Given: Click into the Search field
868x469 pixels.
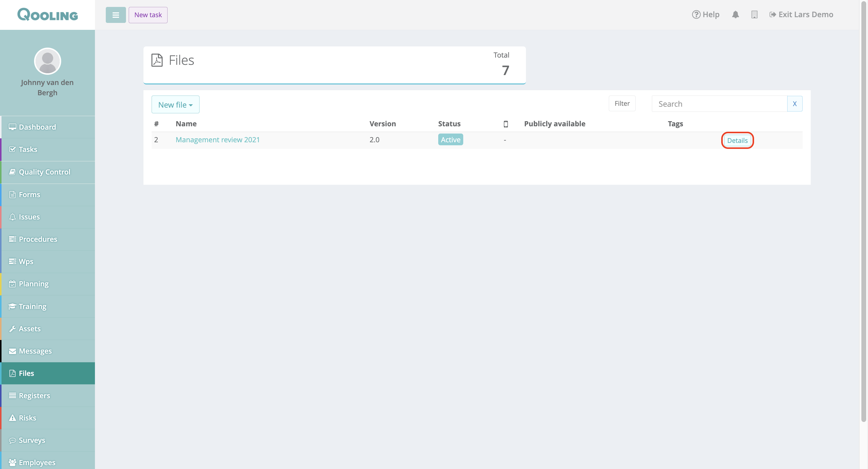Looking at the screenshot, I should tap(719, 103).
